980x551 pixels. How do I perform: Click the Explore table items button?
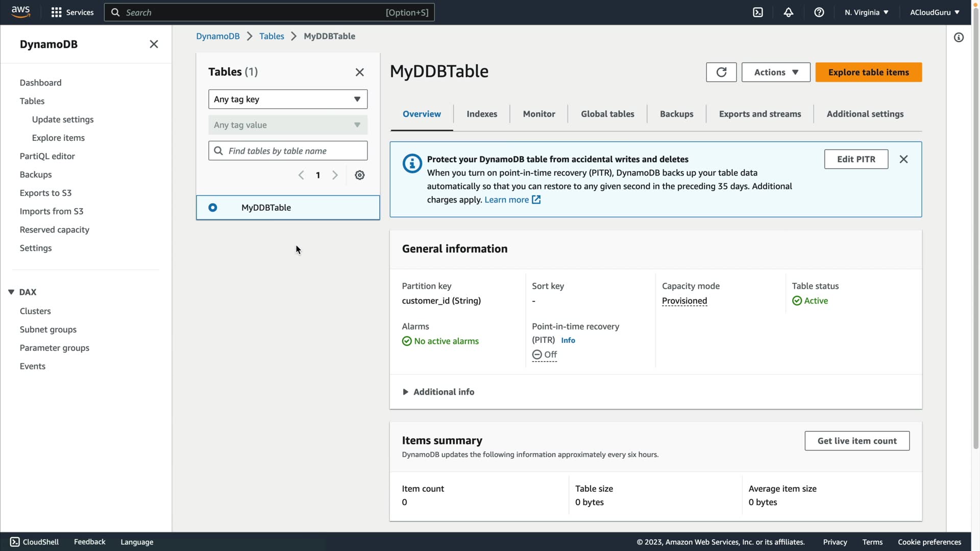click(x=868, y=72)
